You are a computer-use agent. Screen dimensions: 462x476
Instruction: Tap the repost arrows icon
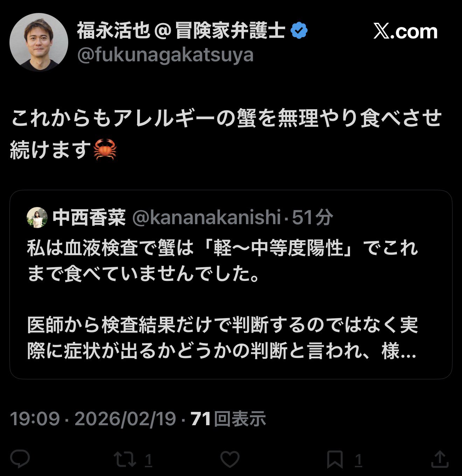(125, 459)
